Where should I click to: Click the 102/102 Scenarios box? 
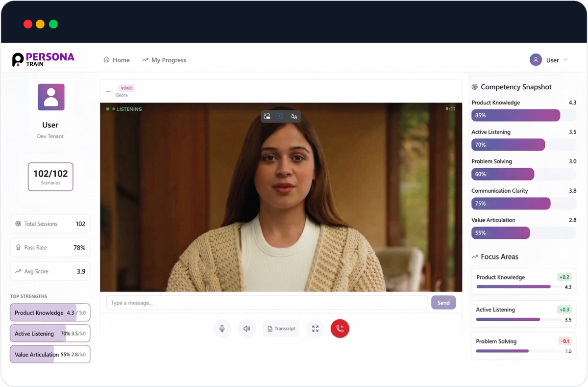click(50, 177)
